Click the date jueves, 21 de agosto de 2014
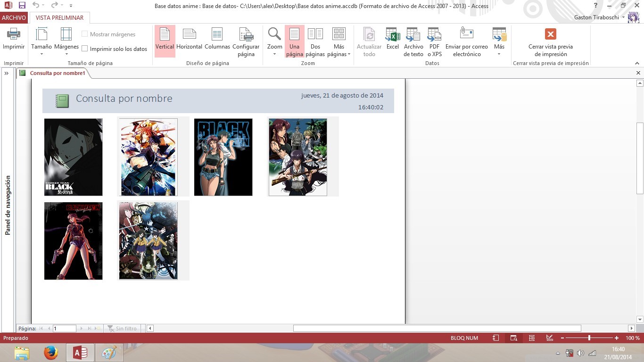The width and height of the screenshot is (644, 362). (342, 95)
